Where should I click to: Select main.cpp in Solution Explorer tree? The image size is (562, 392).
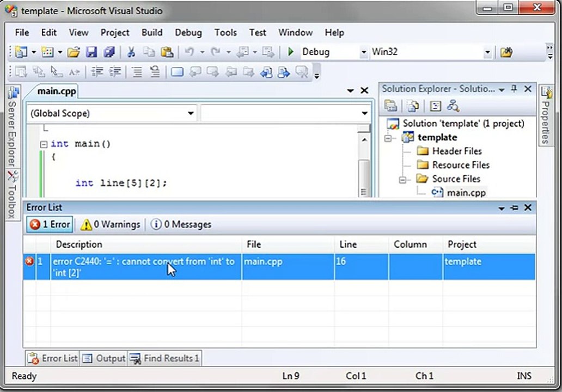pos(466,193)
